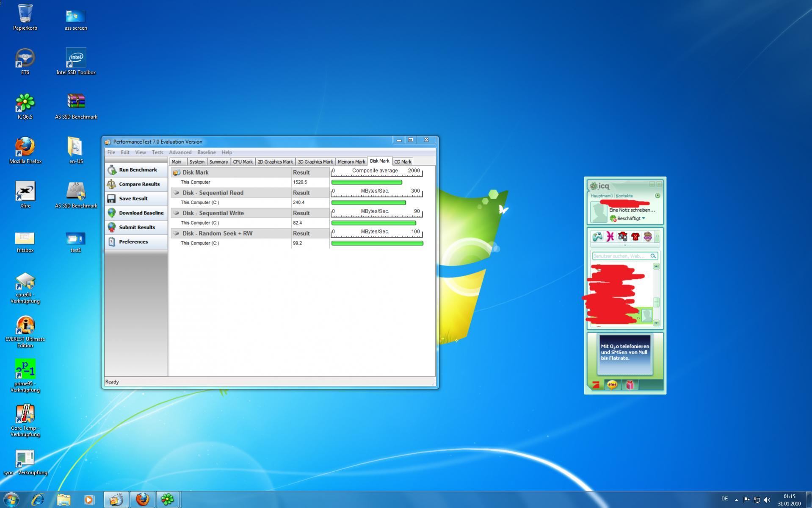812x508 pixels.
Task: Select the Papierkorb recycle bin icon
Action: coord(25,17)
